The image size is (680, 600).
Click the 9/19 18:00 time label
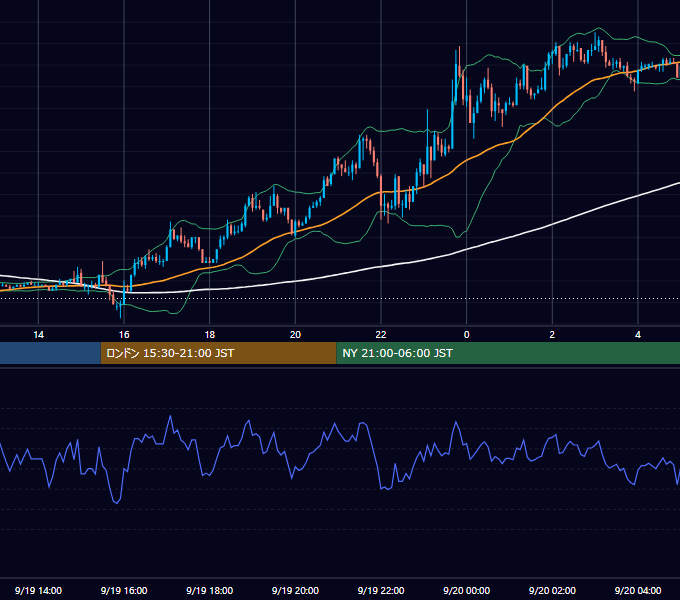coord(209,590)
